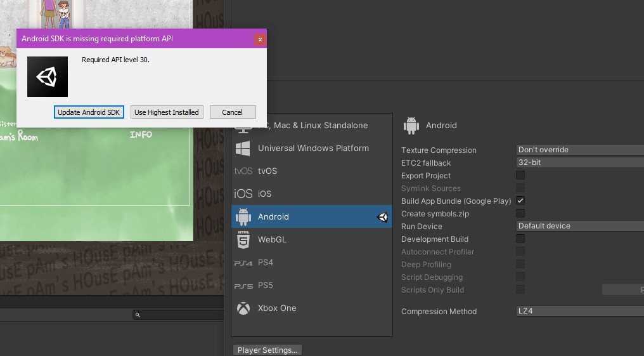644x356 pixels.
Task: Select the PS4 platform icon
Action: click(243, 263)
